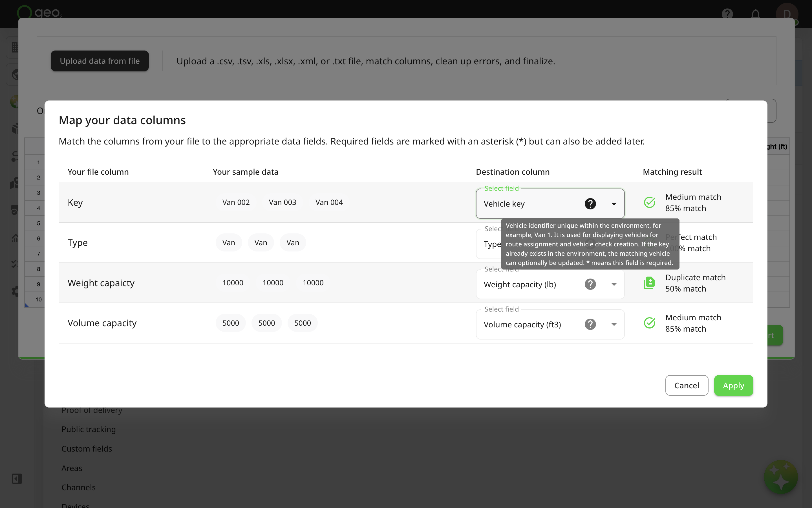Image resolution: width=812 pixels, height=508 pixels.
Task: Cancel the column mapping dialog
Action: (x=687, y=385)
